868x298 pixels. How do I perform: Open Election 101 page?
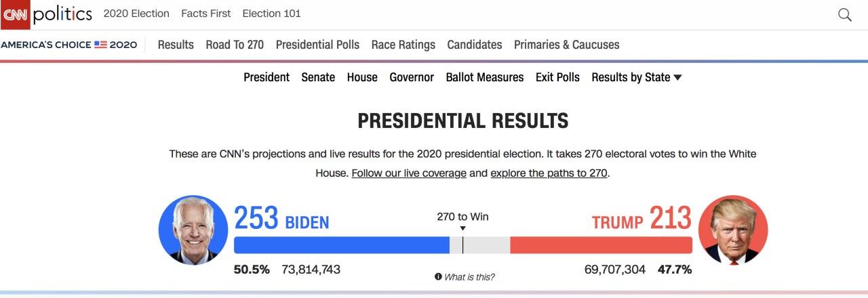point(271,14)
